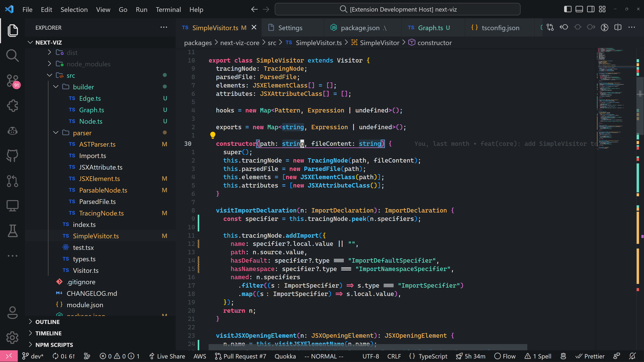This screenshot has width=644, height=362.
Task: Open the Testing flask icon
Action: point(12,231)
